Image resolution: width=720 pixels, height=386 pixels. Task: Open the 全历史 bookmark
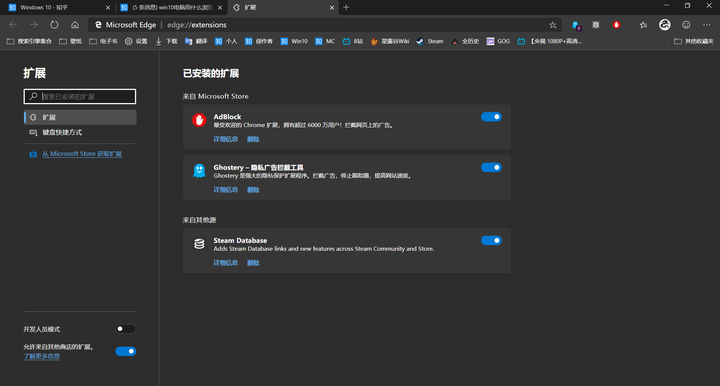[465, 41]
